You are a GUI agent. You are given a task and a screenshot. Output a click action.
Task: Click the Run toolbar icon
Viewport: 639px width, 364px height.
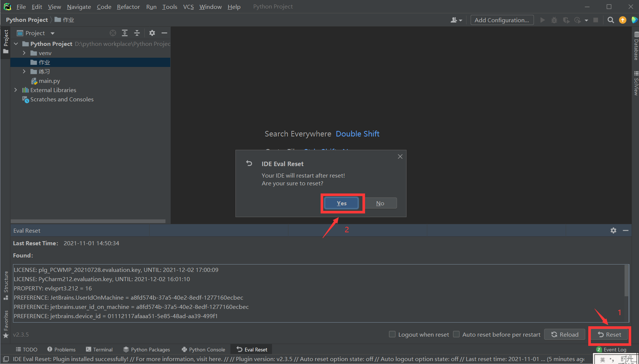pyautogui.click(x=542, y=20)
